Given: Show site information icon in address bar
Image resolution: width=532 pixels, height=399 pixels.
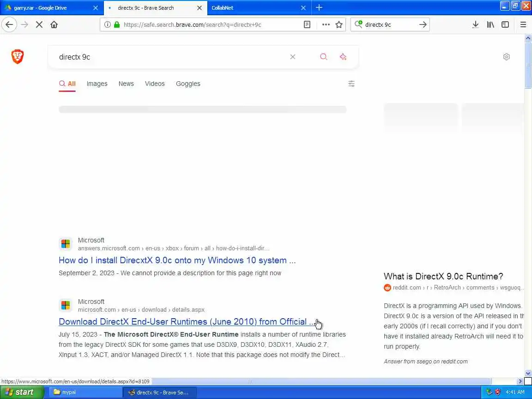Looking at the screenshot, I should coord(107,24).
